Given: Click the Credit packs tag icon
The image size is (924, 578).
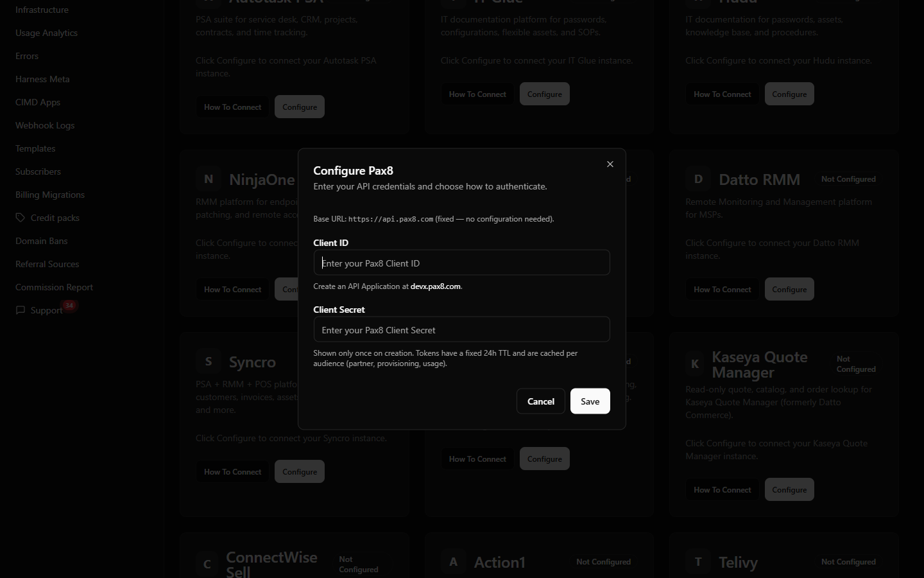Looking at the screenshot, I should click(x=21, y=218).
